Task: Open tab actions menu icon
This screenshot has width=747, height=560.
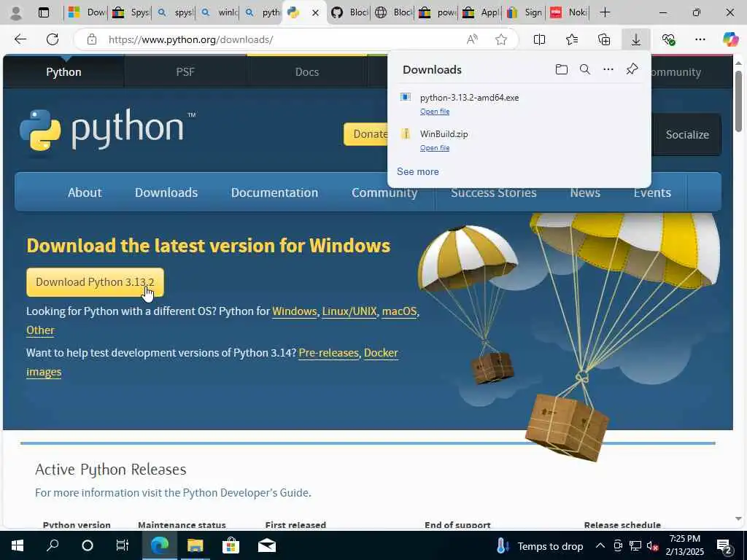Action: coord(43,13)
